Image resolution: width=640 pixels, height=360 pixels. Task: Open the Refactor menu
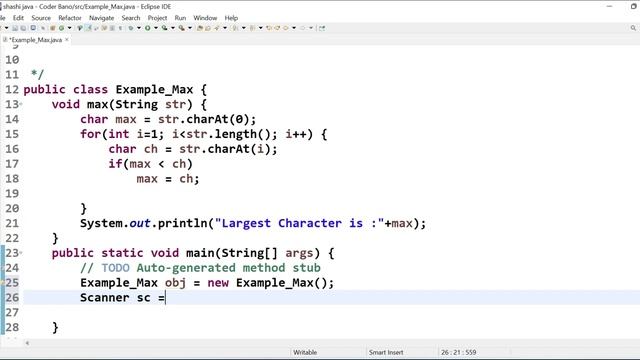coord(70,18)
